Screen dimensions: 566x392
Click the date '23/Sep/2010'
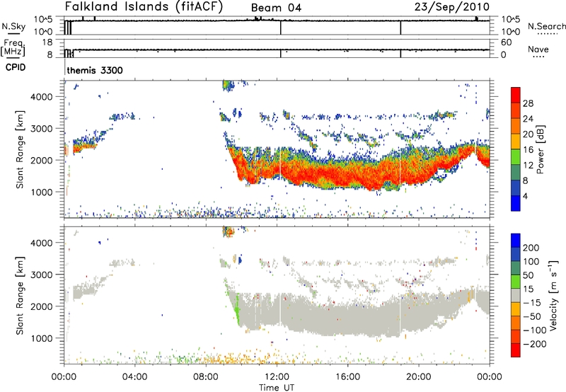tap(452, 6)
